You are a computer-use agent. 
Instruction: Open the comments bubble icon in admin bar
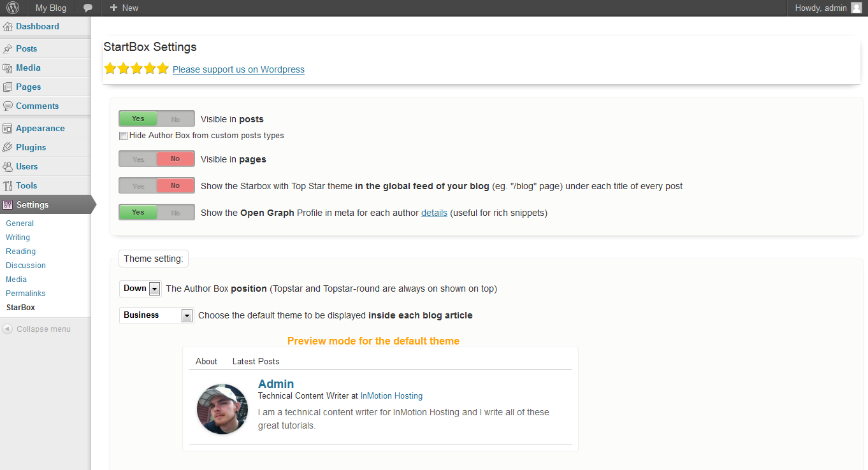88,8
